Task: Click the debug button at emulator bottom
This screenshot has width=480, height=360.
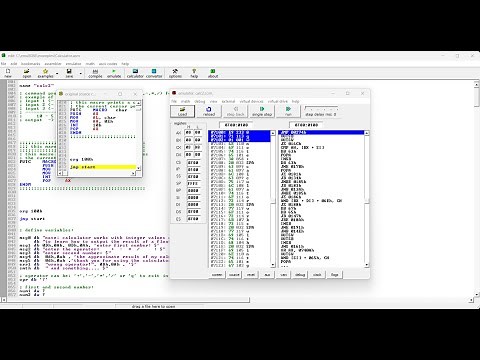Action: tap(300, 275)
